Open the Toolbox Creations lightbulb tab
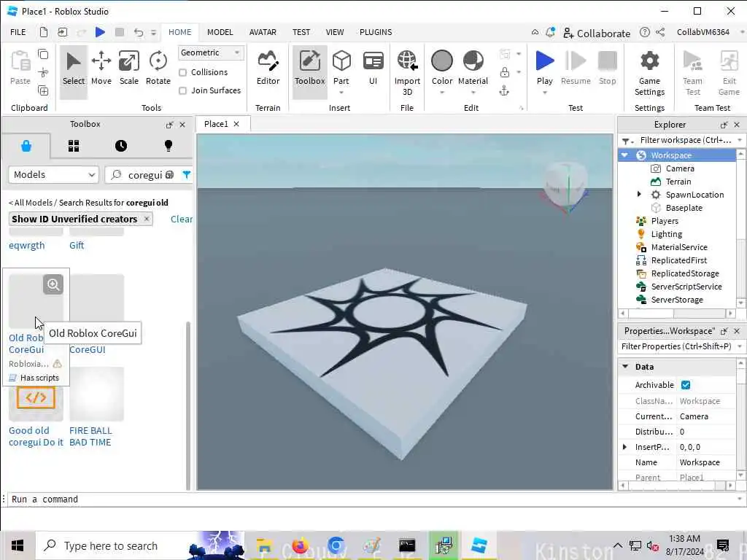Image resolution: width=747 pixels, height=560 pixels. tap(169, 146)
